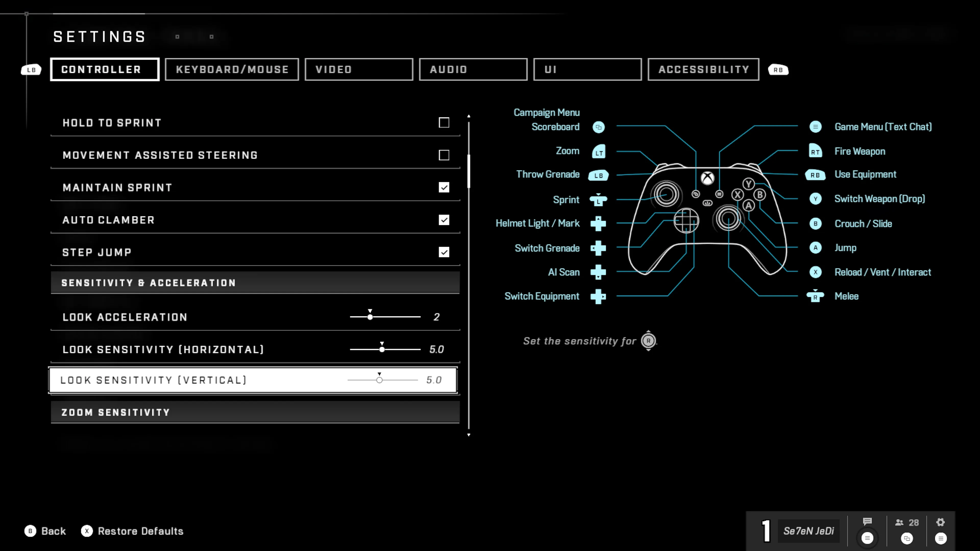Open the text chat speech bubble icon
The width and height of the screenshot is (980, 551).
[867, 522]
